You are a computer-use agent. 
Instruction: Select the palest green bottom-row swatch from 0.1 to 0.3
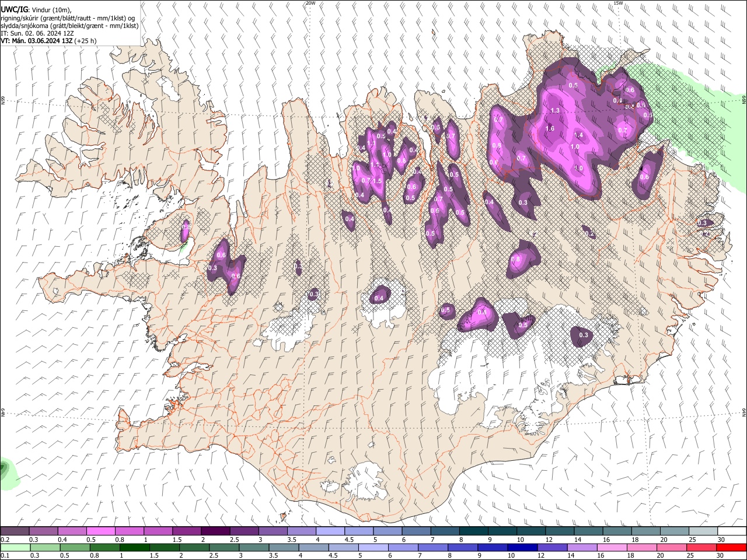[x=15, y=547]
